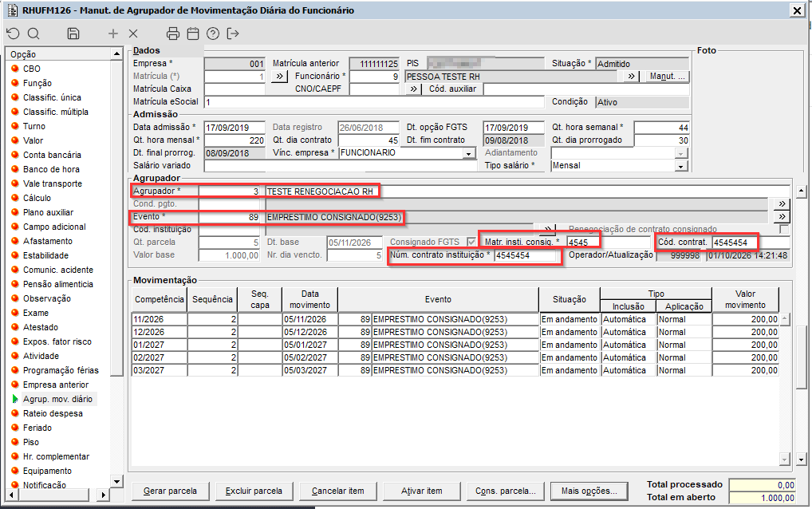The width and height of the screenshot is (812, 509).
Task: Click the Agrupador code field
Action: [x=230, y=191]
